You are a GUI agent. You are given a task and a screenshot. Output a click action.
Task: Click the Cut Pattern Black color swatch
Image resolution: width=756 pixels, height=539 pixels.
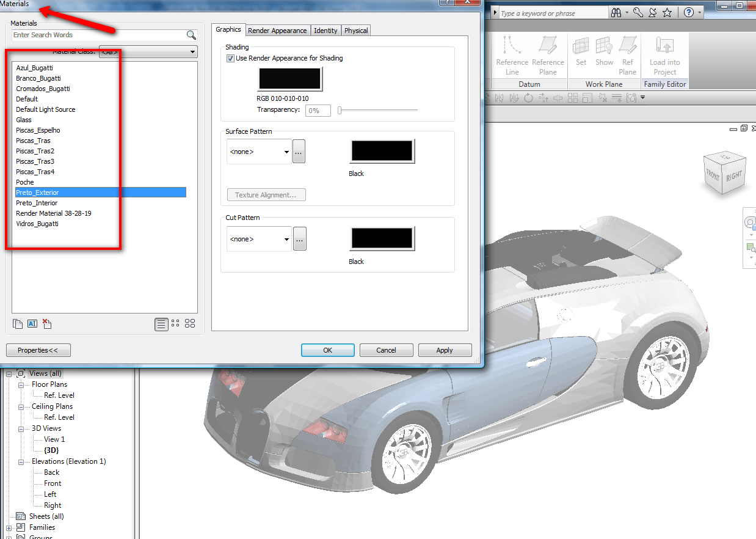(382, 238)
